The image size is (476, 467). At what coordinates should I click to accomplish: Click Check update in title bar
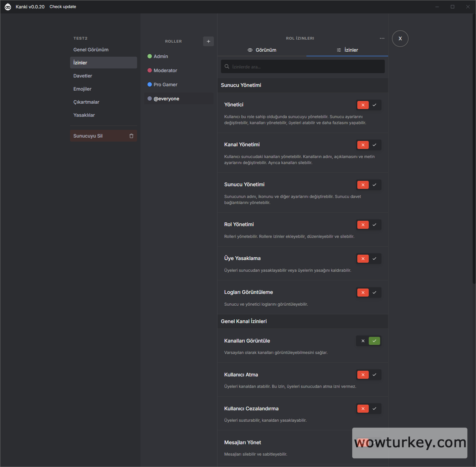coord(63,7)
